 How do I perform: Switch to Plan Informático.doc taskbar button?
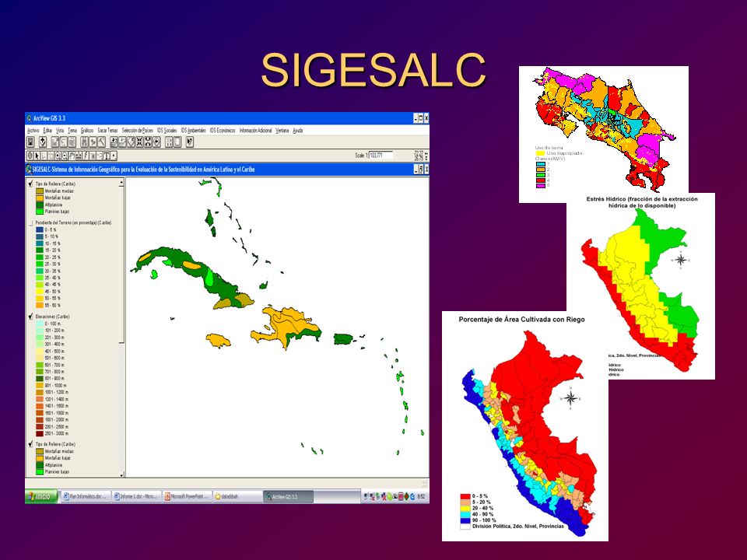pos(85,496)
